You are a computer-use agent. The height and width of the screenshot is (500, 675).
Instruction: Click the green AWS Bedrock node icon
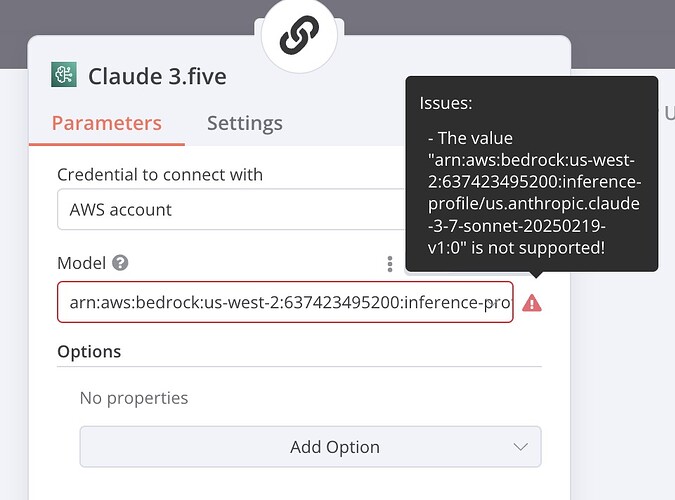coord(64,75)
